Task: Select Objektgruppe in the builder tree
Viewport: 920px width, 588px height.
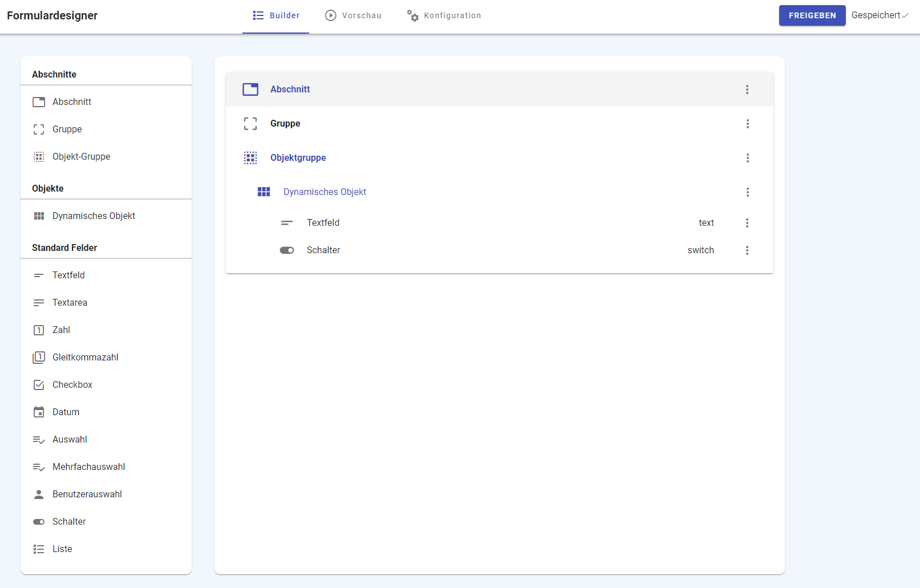Action: [x=500, y=158]
